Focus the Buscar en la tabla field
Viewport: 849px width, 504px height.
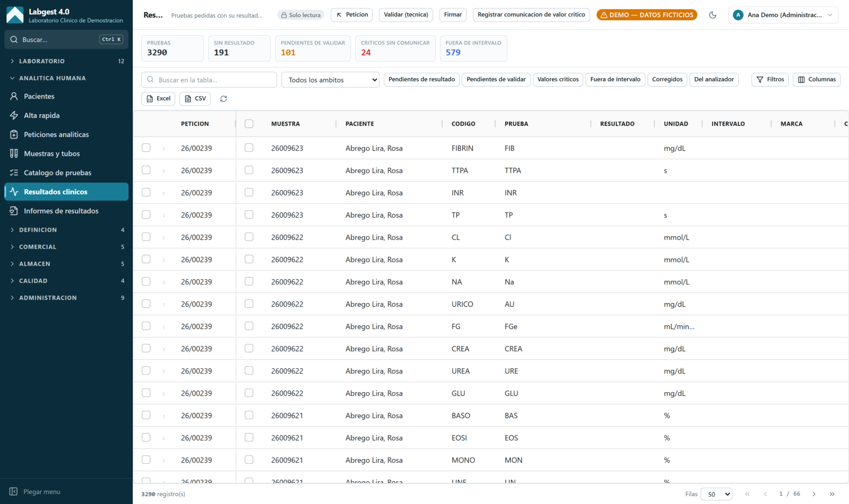[209, 80]
